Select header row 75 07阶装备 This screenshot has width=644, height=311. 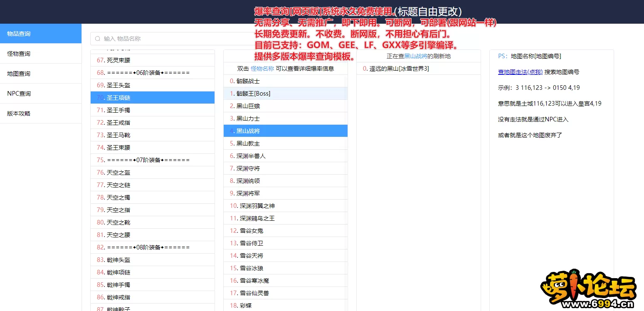coord(153,160)
